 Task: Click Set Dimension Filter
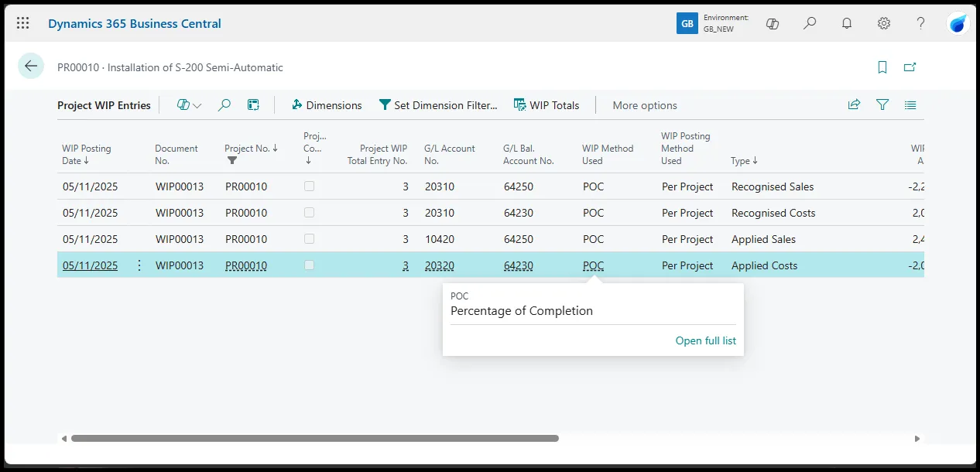tap(438, 105)
